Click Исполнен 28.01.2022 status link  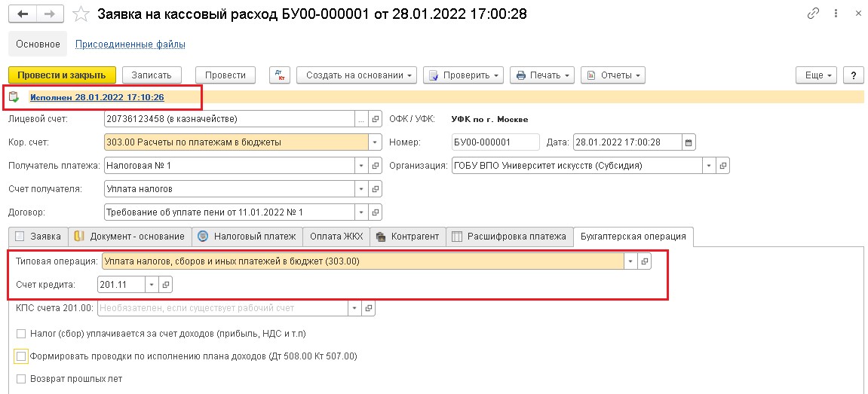97,97
